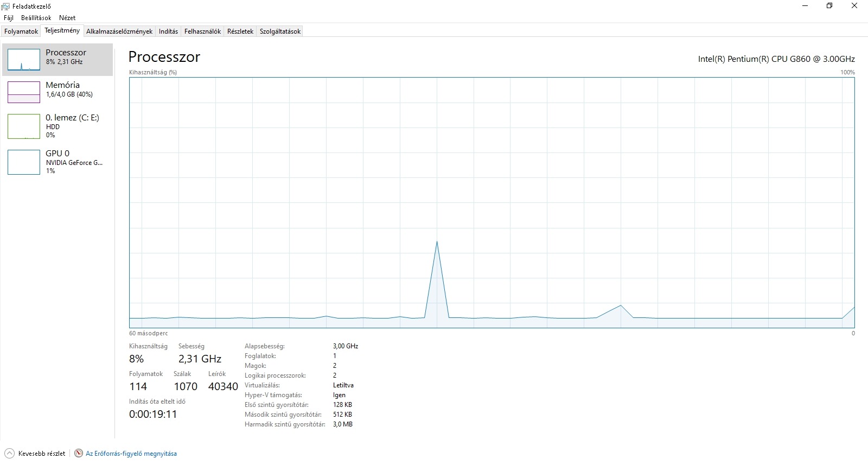Click the Logikai processzorok label
This screenshot has width=868, height=465.
click(275, 375)
